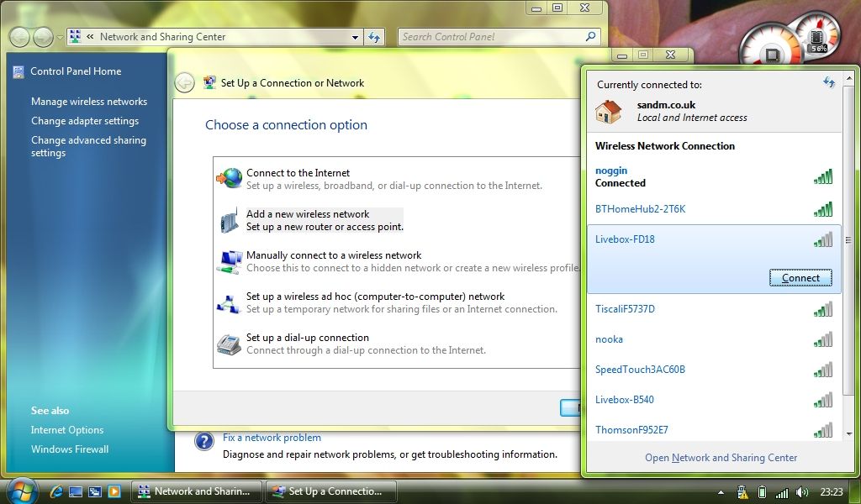Viewport: 861px width, 504px height.
Task: Click Open Network and Sharing Center link
Action: click(721, 458)
